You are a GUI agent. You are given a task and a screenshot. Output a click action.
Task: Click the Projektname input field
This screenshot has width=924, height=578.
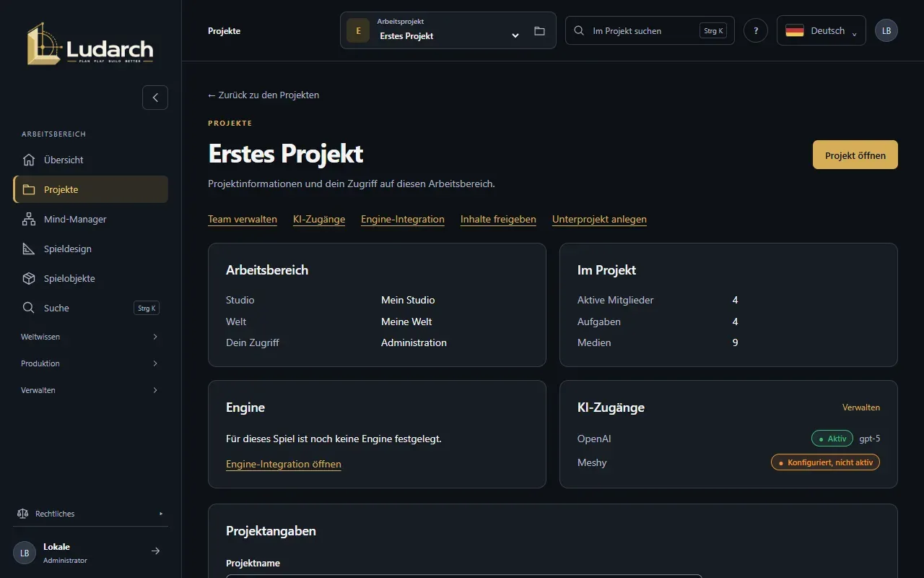pyautogui.click(x=463, y=576)
